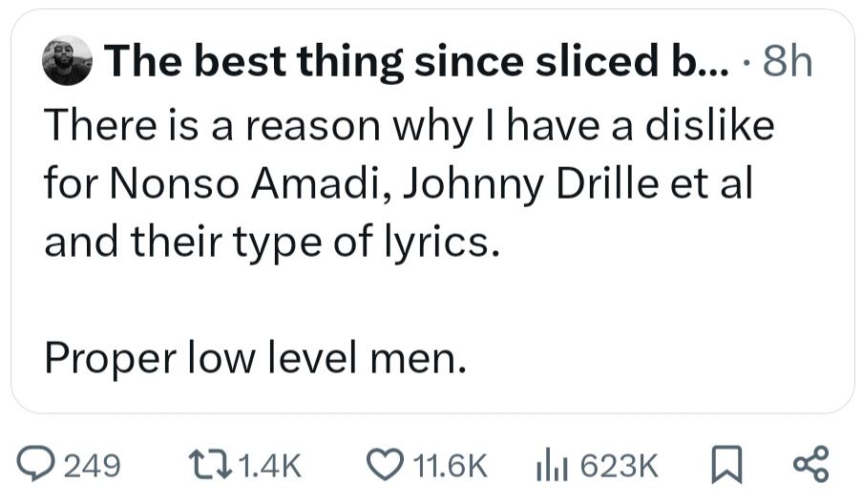
Task: Click the 249 replies count
Action: (92, 465)
